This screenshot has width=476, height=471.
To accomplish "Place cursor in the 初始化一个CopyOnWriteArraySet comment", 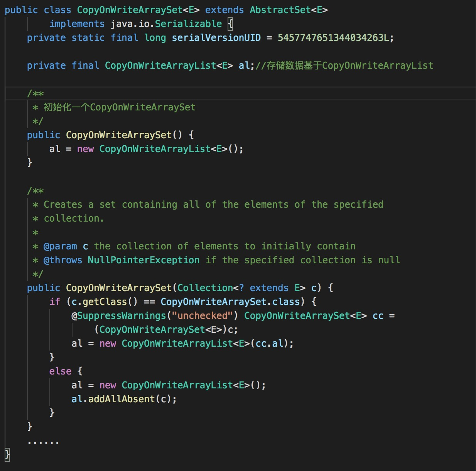I will (120, 107).
